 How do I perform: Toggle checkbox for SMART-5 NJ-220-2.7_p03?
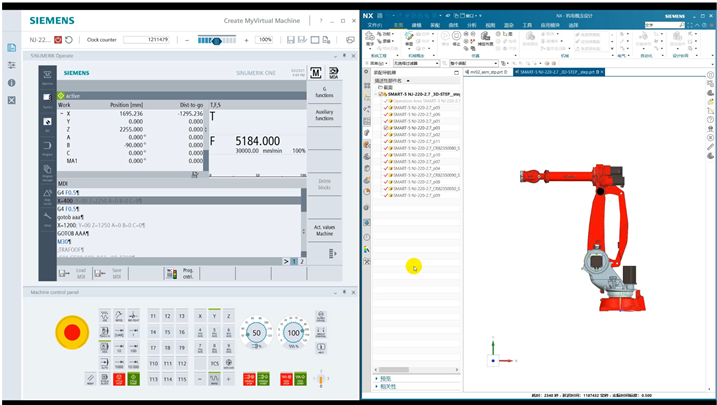386,128
